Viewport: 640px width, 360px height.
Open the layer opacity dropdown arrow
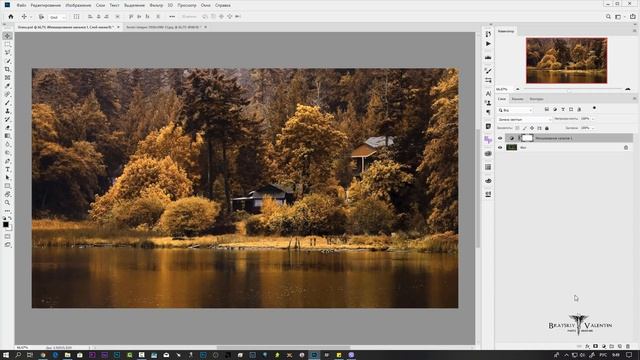tap(593, 119)
